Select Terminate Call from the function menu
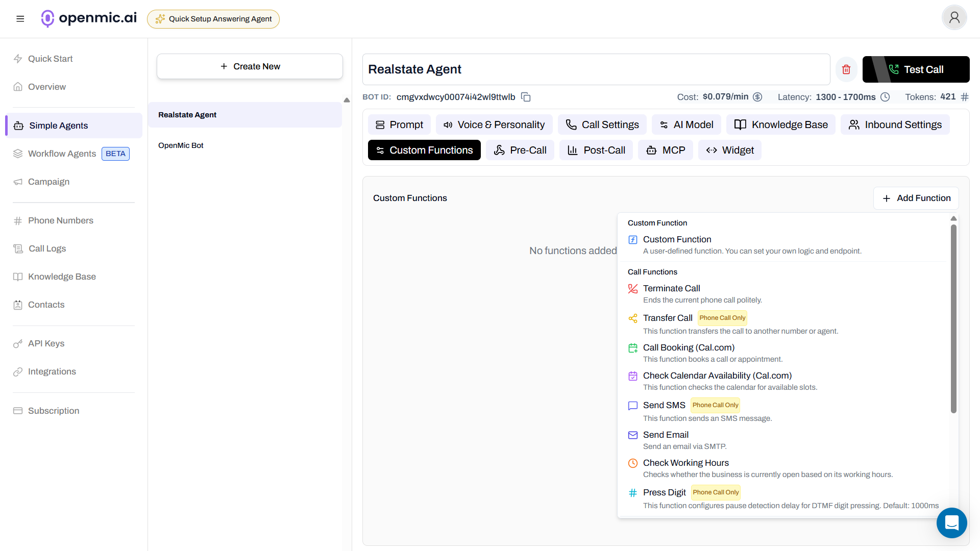 672,288
